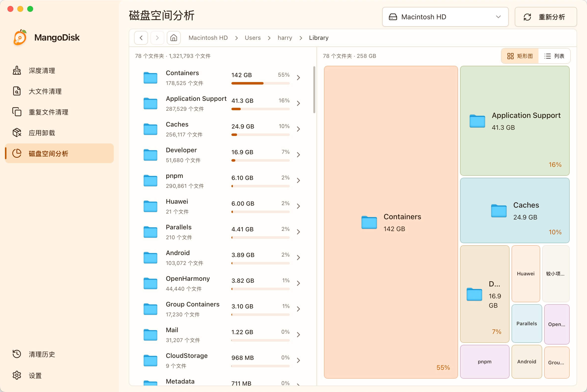
Task: Open the Macintosh HD disk dropdown
Action: tap(445, 17)
